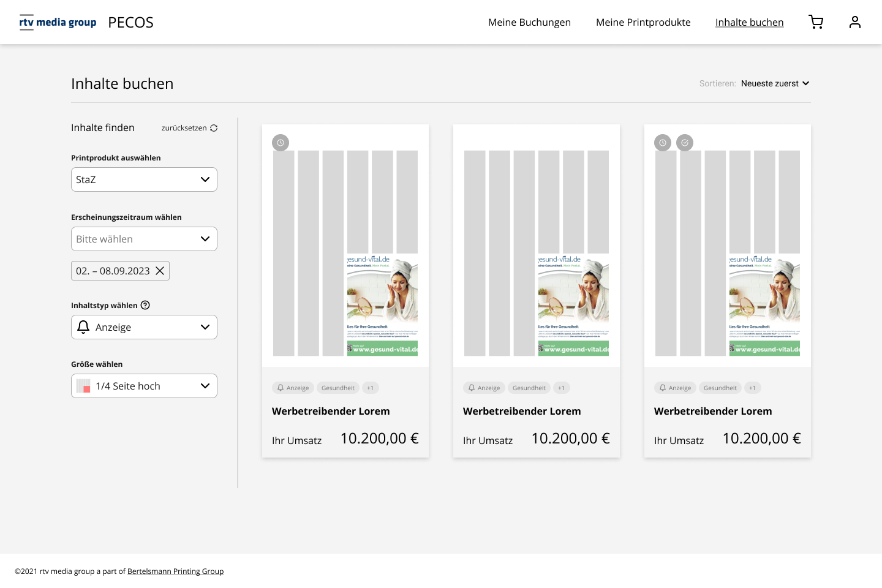The image size is (882, 588).
Task: Open Meine Printprodukte in the navigation
Action: [643, 22]
